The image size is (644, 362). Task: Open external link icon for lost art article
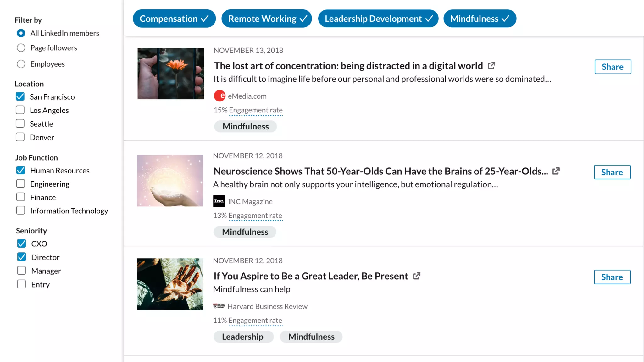click(491, 66)
